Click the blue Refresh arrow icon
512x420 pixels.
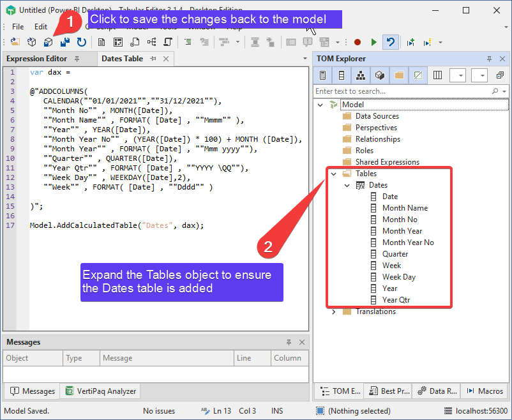point(82,41)
